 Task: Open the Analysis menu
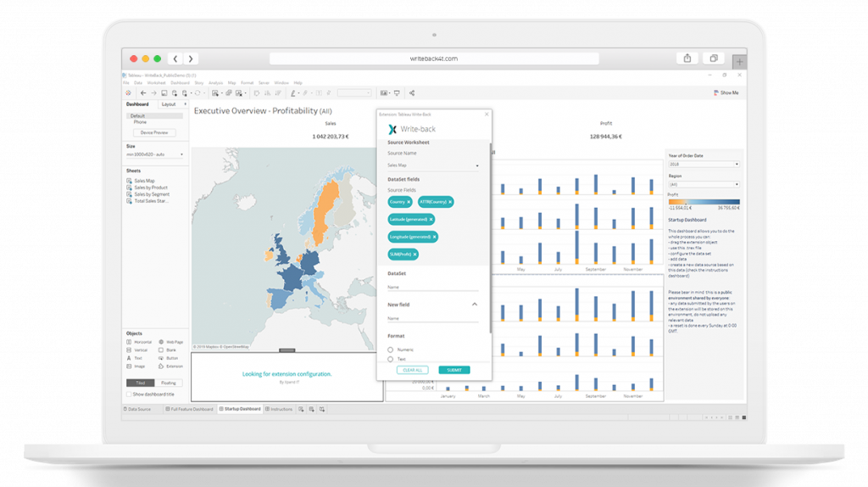coord(215,82)
